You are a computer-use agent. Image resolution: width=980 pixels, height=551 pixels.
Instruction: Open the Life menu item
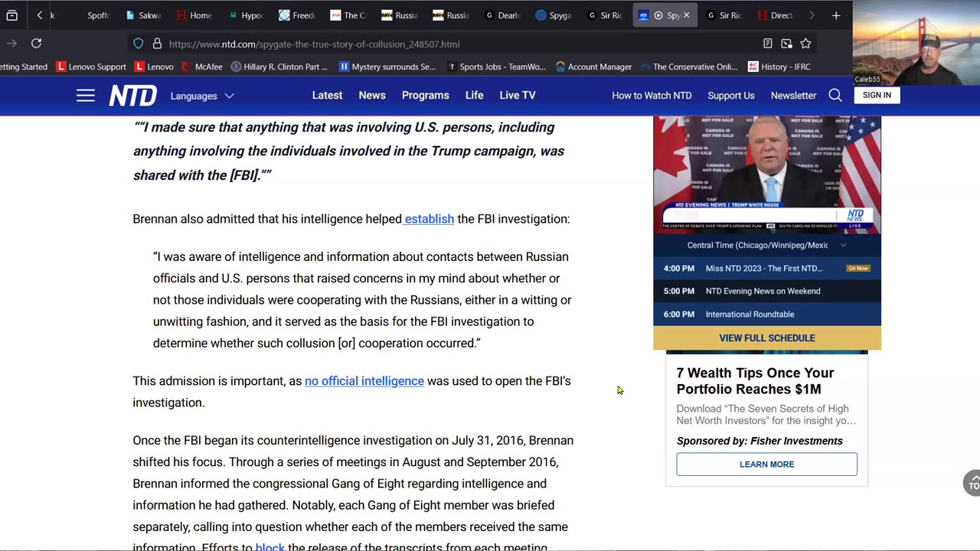[474, 95]
